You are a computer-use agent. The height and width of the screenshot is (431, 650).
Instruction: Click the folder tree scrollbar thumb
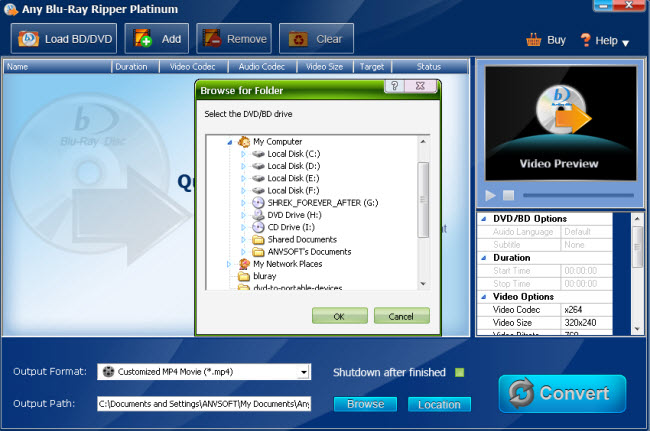click(x=423, y=200)
